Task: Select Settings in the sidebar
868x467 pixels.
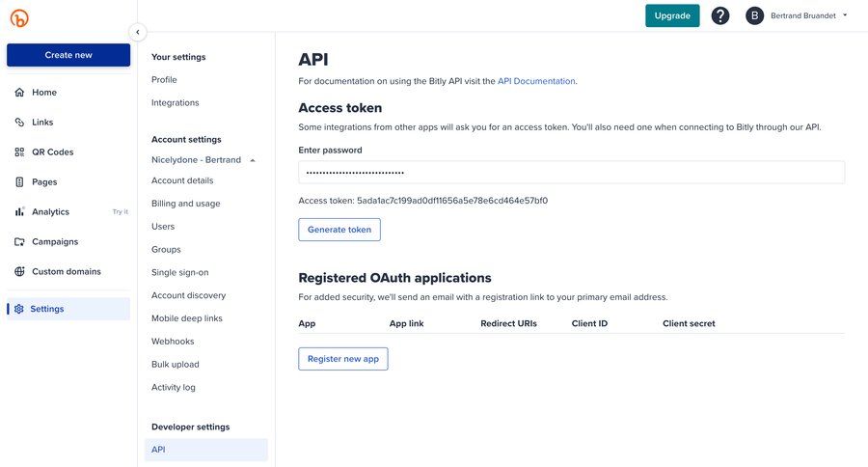Action: [68, 309]
